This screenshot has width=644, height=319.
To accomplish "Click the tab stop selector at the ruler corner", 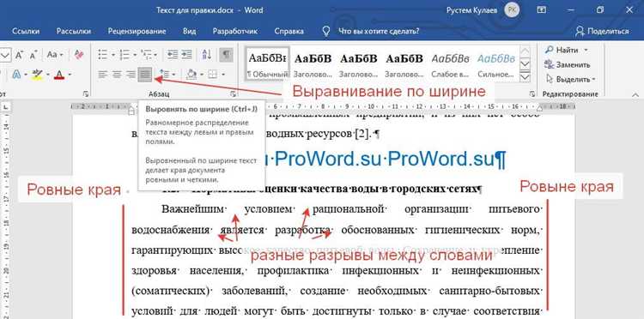I will tap(6, 107).
